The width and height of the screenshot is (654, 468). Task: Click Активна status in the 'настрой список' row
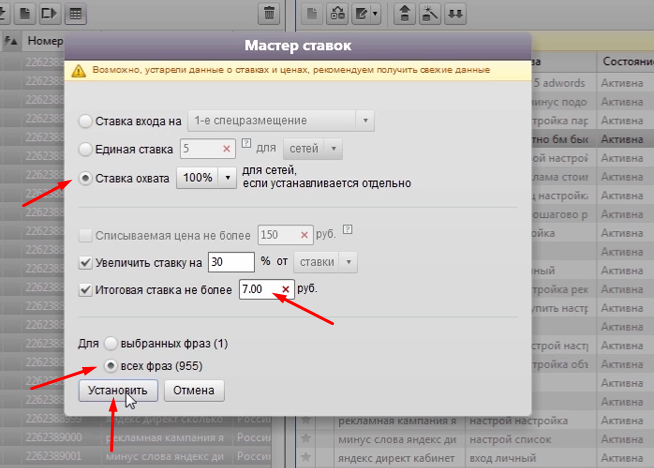pyautogui.click(x=622, y=439)
